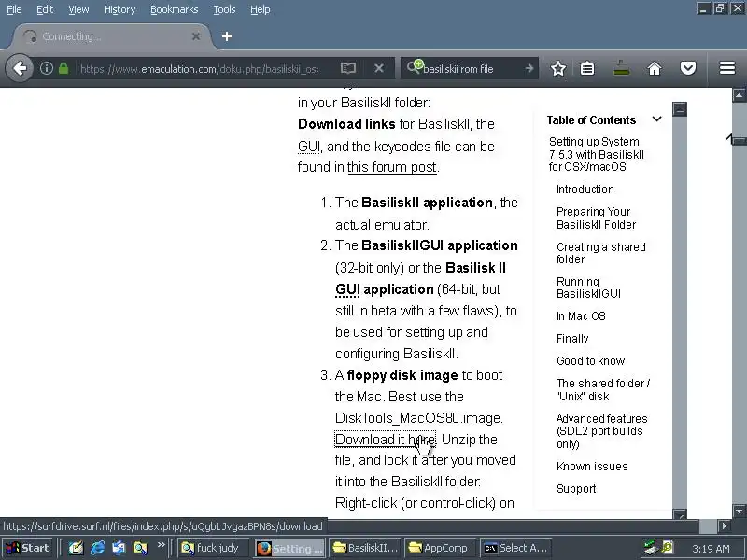Switch to BasiliskII taskbar folder window
The width and height of the screenshot is (747, 560).
tap(365, 548)
